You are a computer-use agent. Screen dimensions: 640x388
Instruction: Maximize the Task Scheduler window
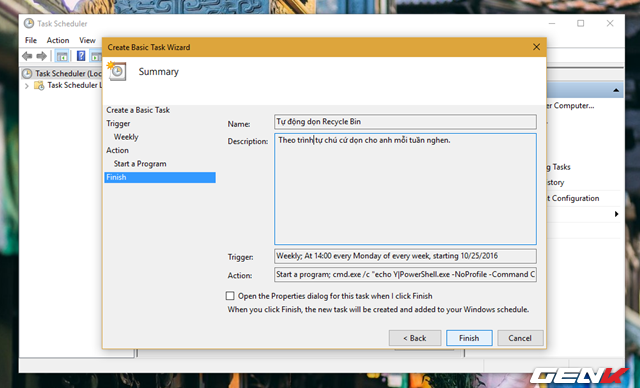coord(580,24)
